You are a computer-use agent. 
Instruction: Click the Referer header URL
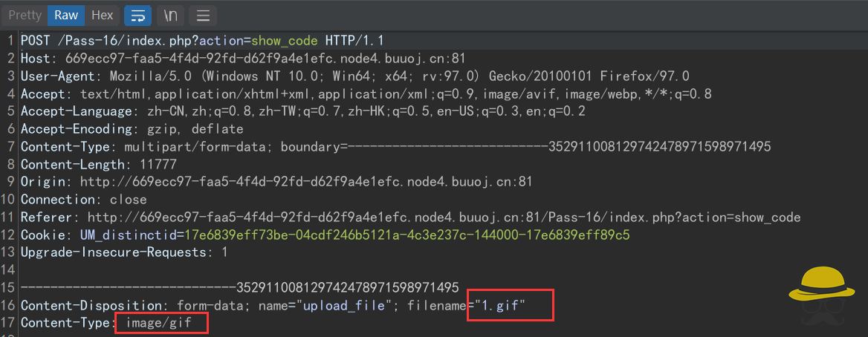444,217
